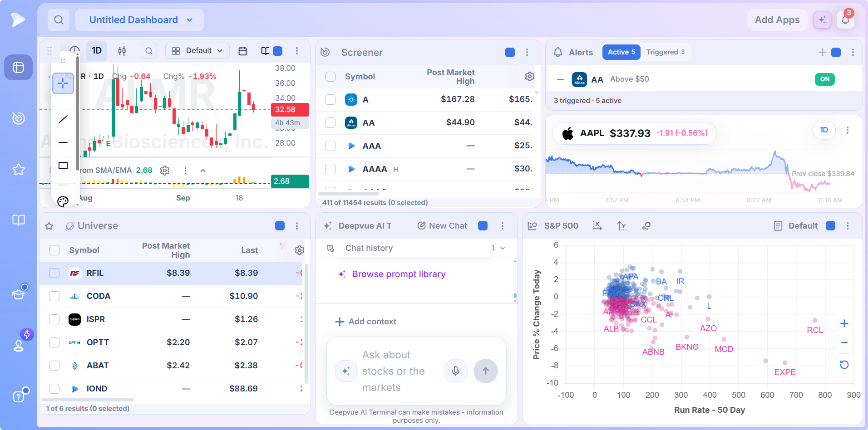Open the chart panel three-dot menu

pyautogui.click(x=297, y=51)
